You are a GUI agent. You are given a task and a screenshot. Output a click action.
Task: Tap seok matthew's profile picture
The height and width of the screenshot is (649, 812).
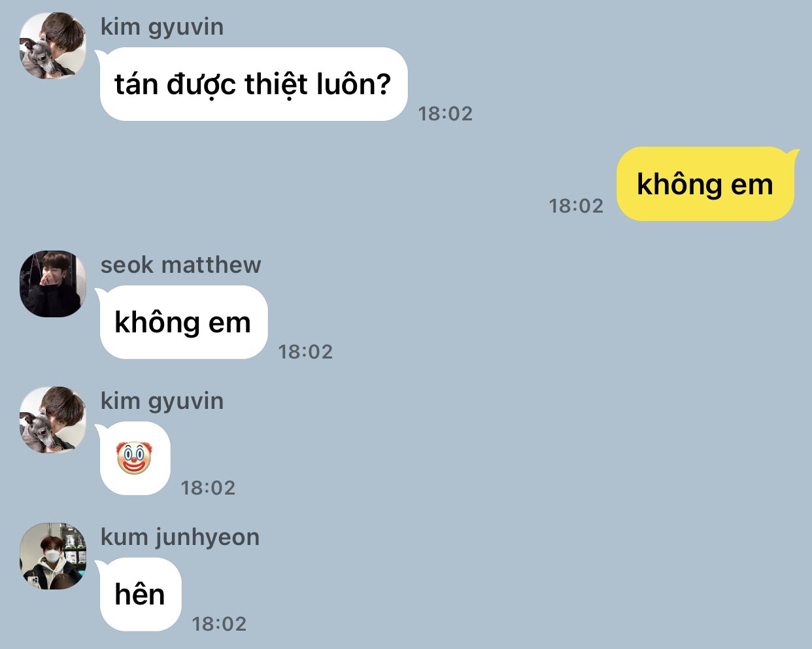[53, 284]
